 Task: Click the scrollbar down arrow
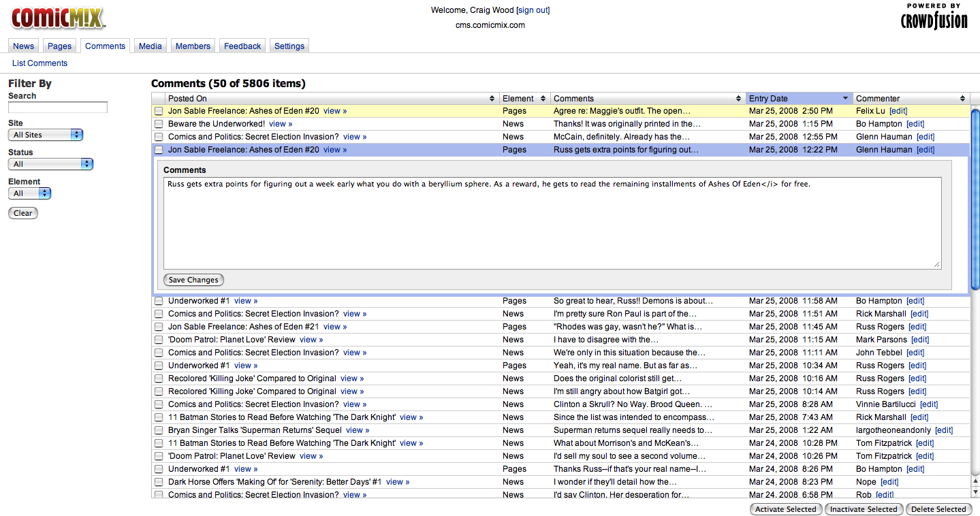[975, 491]
